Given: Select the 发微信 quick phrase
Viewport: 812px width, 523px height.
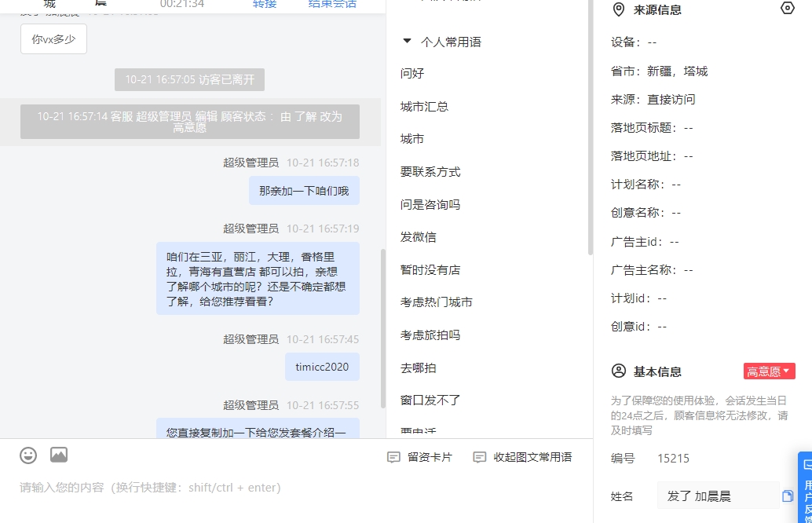Looking at the screenshot, I should click(x=419, y=238).
